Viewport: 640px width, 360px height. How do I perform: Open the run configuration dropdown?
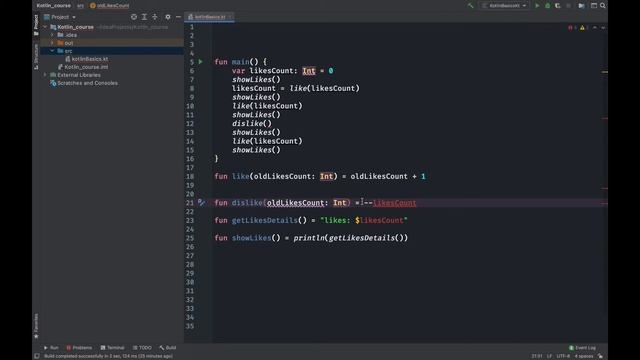click(504, 6)
